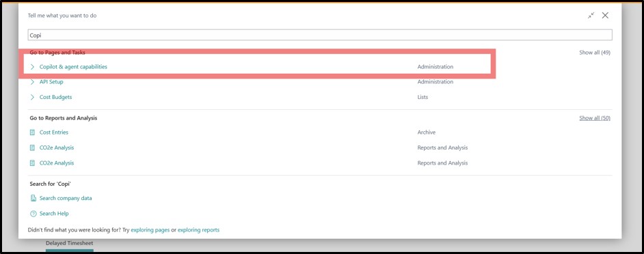
Task: Click report icon beside Cost Entries
Action: tap(32, 132)
